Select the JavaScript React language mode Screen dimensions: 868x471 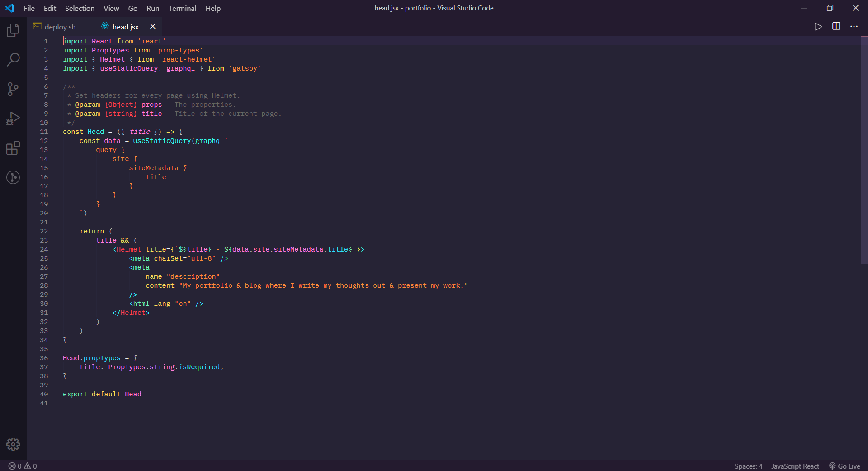(795, 466)
